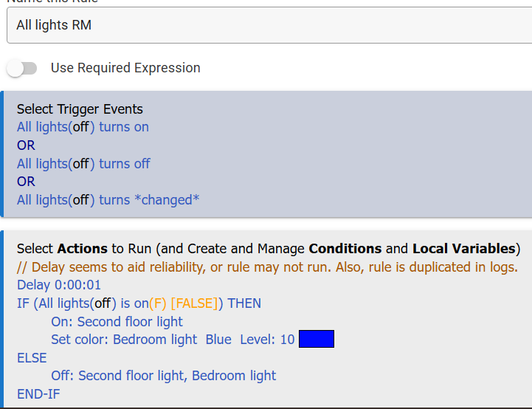Click the rule name field "All lights RM"
532x409 pixels.
tap(269, 25)
